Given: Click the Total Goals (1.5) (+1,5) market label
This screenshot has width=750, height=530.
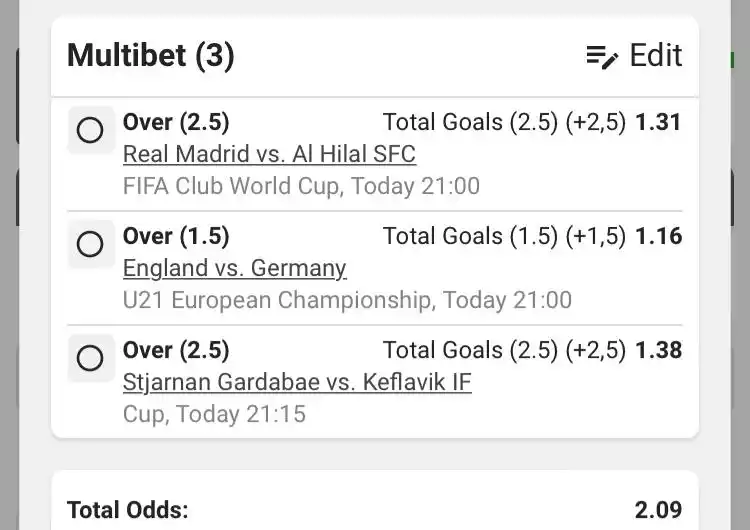Looking at the screenshot, I should pyautogui.click(x=504, y=236).
